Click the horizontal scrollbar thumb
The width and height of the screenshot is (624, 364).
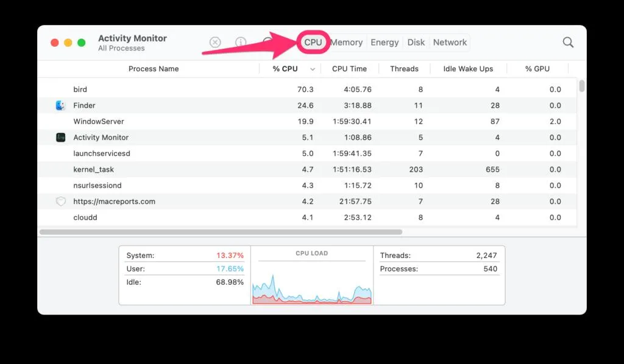(221, 232)
